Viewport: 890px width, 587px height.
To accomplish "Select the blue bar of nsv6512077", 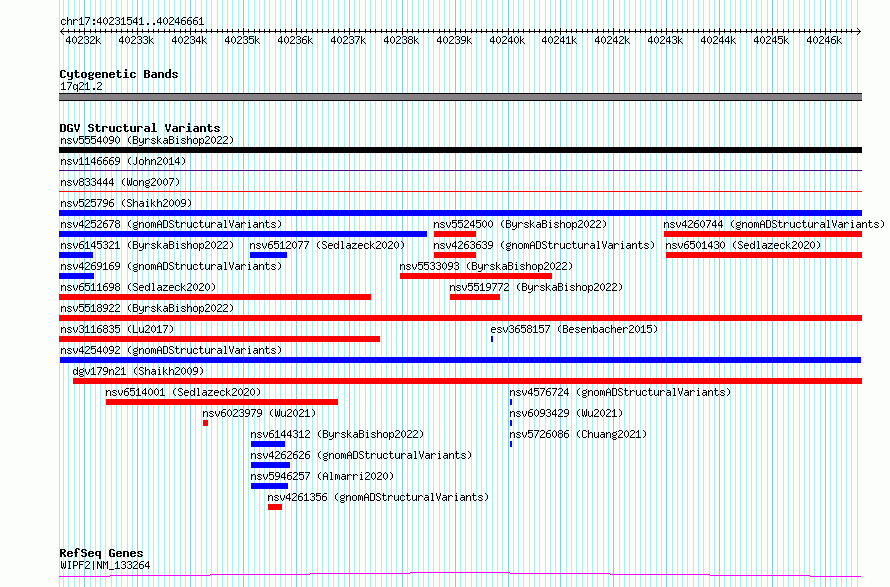I will point(268,255).
